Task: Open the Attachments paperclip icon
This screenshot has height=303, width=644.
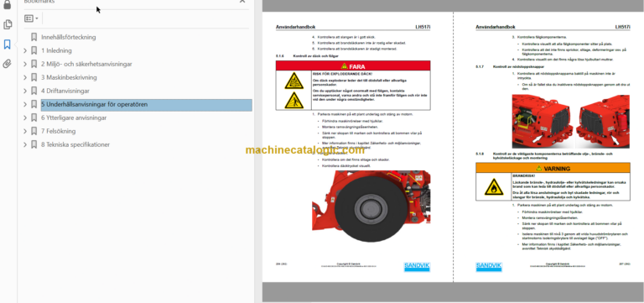Action: (8, 64)
